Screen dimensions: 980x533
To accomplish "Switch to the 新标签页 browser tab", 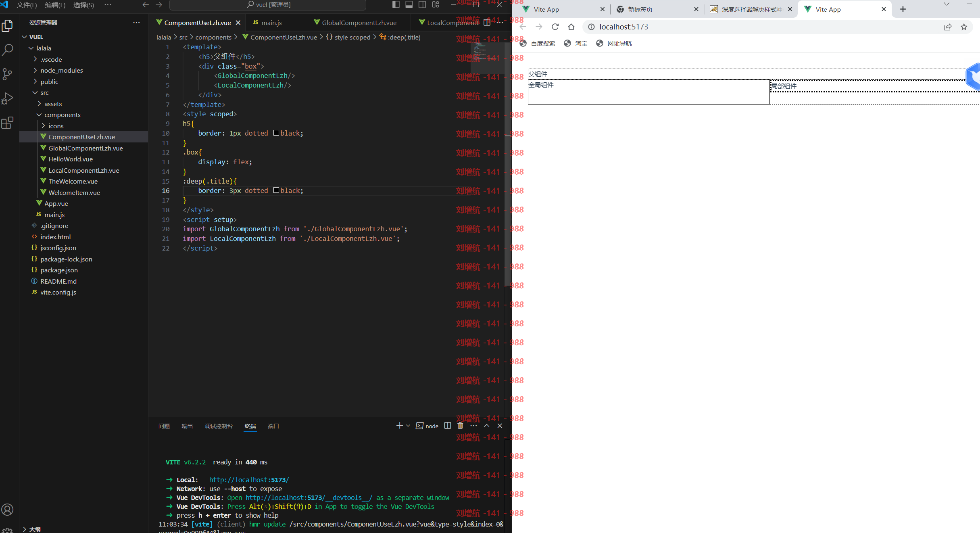I will tap(657, 9).
